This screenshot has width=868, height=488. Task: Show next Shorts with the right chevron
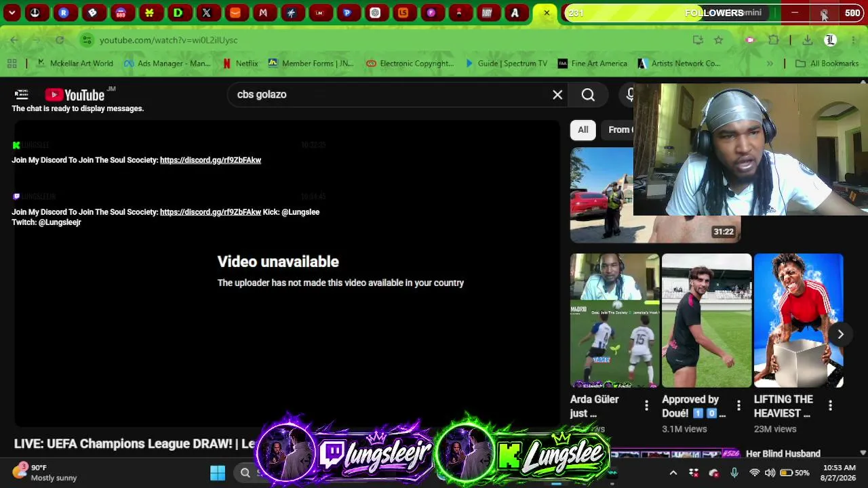click(840, 334)
